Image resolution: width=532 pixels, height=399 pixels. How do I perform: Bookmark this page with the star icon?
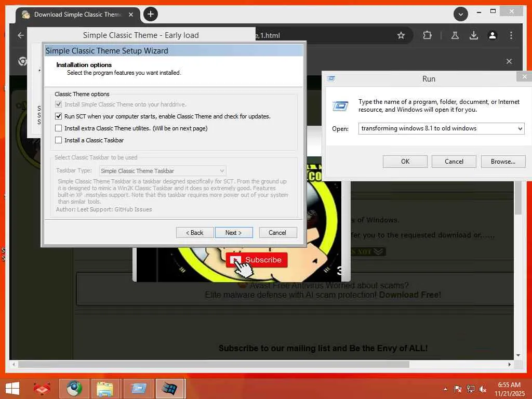point(401,35)
